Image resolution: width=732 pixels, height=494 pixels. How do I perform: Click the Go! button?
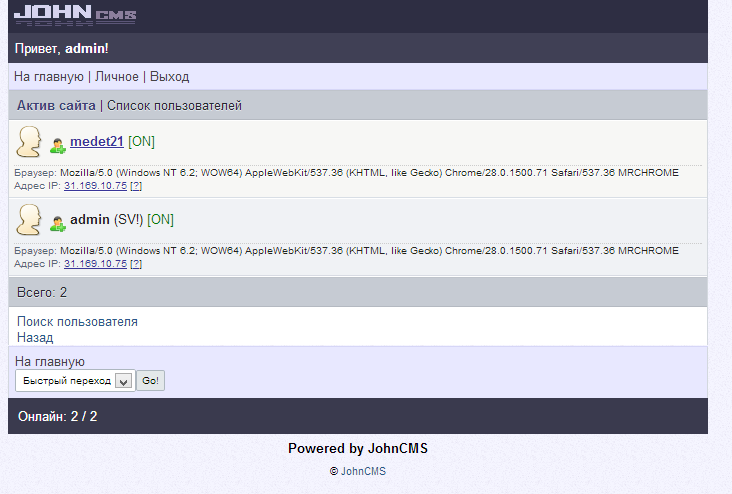tap(150, 381)
